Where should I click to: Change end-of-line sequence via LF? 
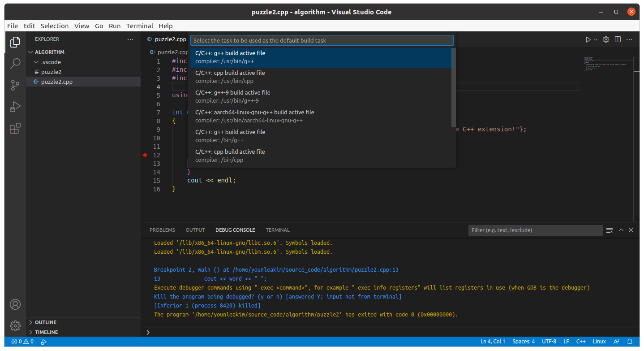pyautogui.click(x=566, y=342)
